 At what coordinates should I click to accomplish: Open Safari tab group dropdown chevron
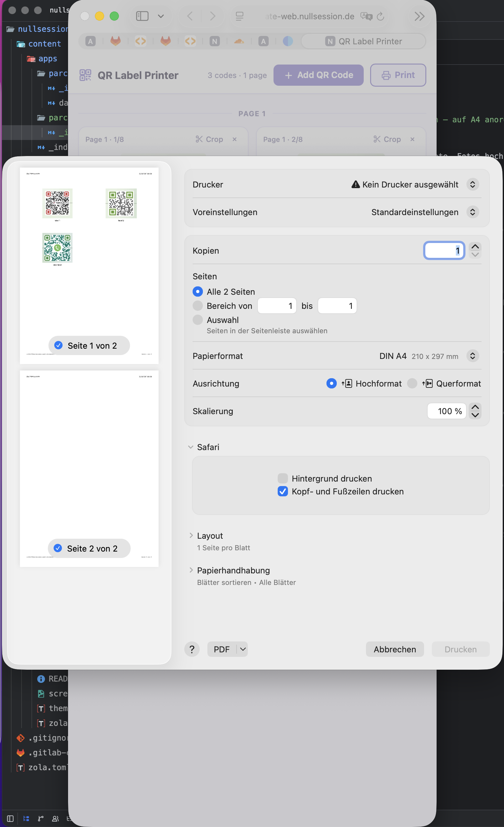[161, 16]
